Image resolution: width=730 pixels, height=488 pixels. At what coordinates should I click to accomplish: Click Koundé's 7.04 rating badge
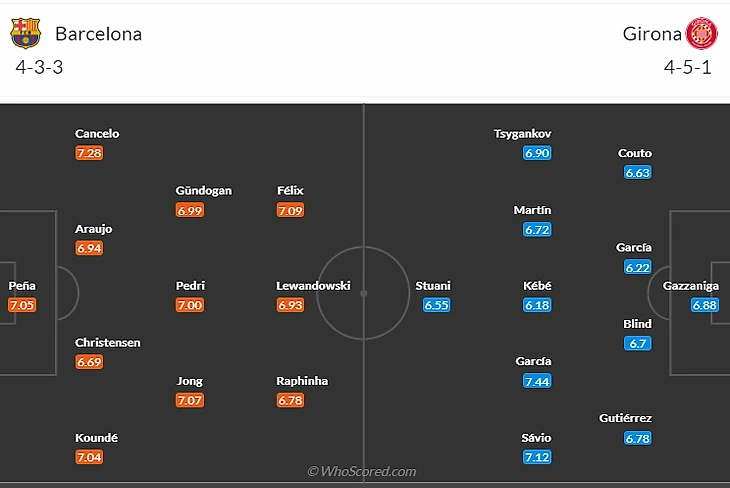tap(89, 457)
